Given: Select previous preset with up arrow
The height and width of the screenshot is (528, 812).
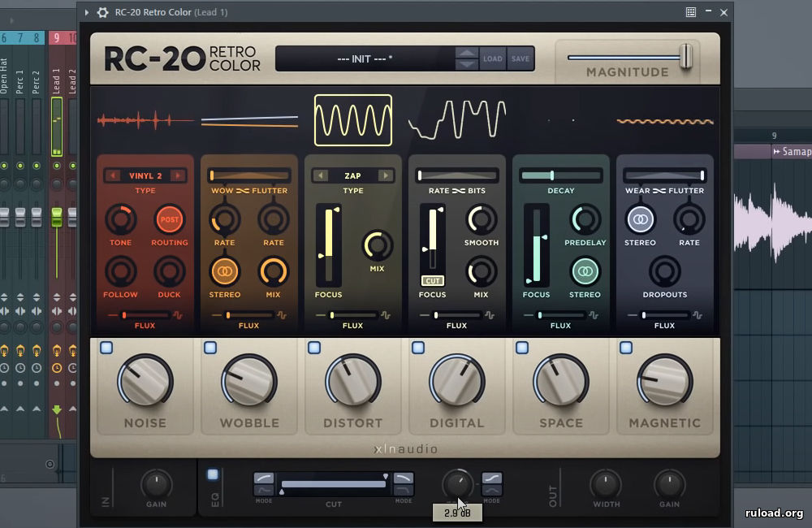Looking at the screenshot, I should [x=467, y=52].
